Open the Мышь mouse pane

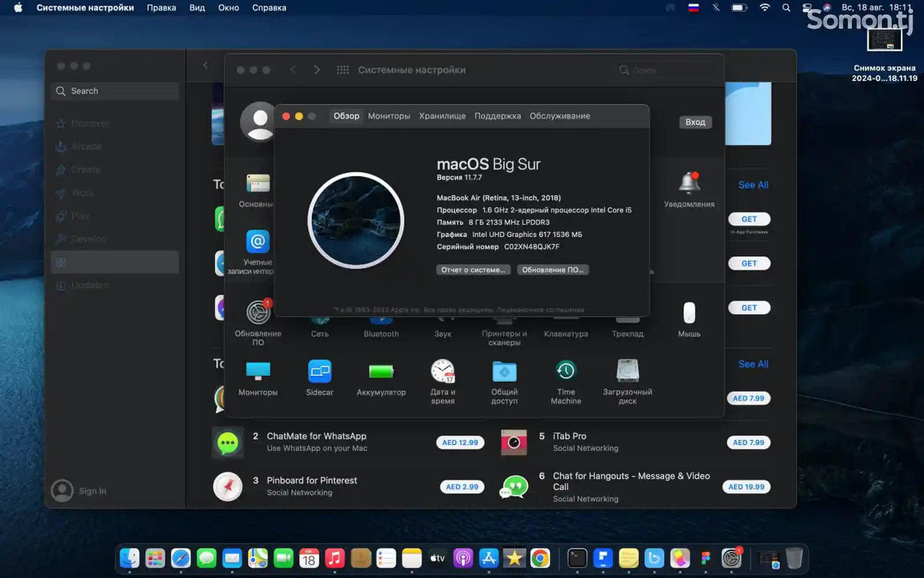tap(689, 320)
